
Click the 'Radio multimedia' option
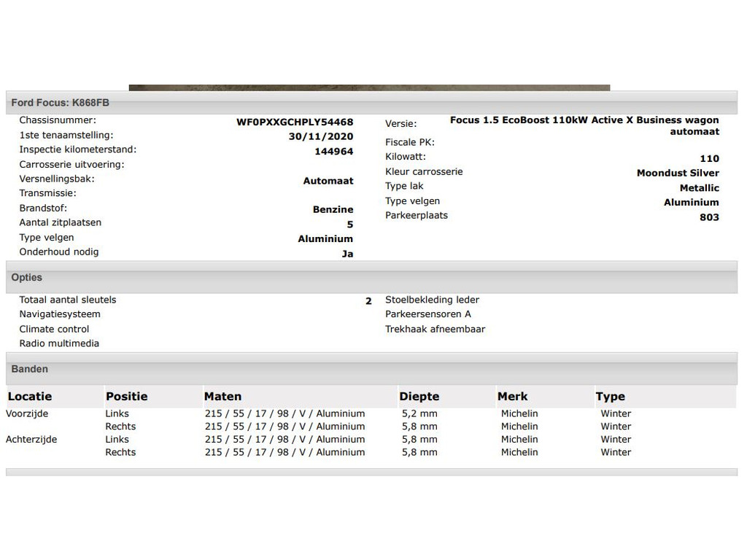point(59,343)
